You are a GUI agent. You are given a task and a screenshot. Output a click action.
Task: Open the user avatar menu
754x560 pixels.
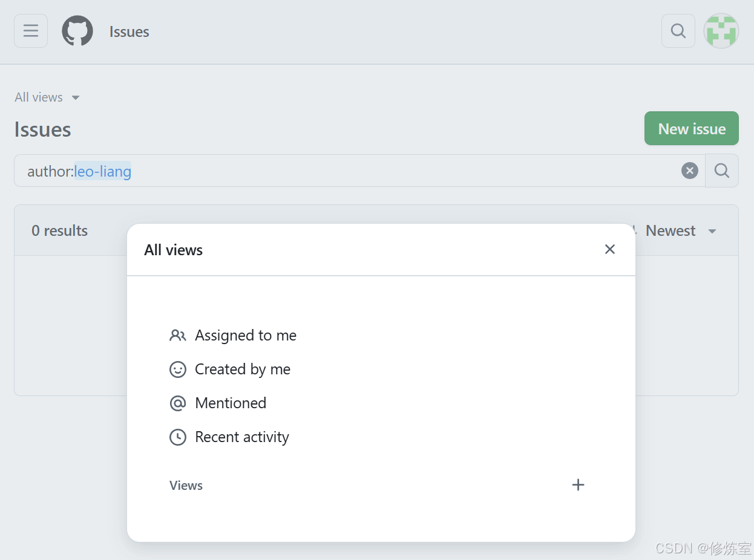(x=721, y=31)
